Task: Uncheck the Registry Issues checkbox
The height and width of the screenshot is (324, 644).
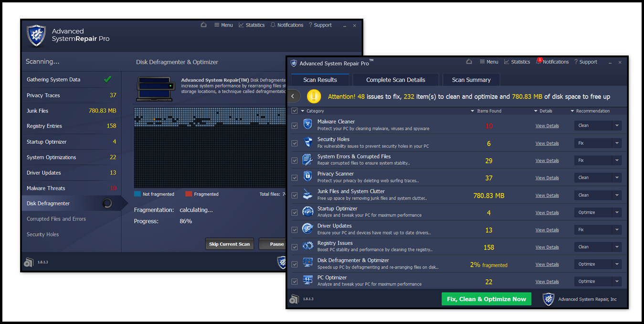Action: pyautogui.click(x=295, y=247)
